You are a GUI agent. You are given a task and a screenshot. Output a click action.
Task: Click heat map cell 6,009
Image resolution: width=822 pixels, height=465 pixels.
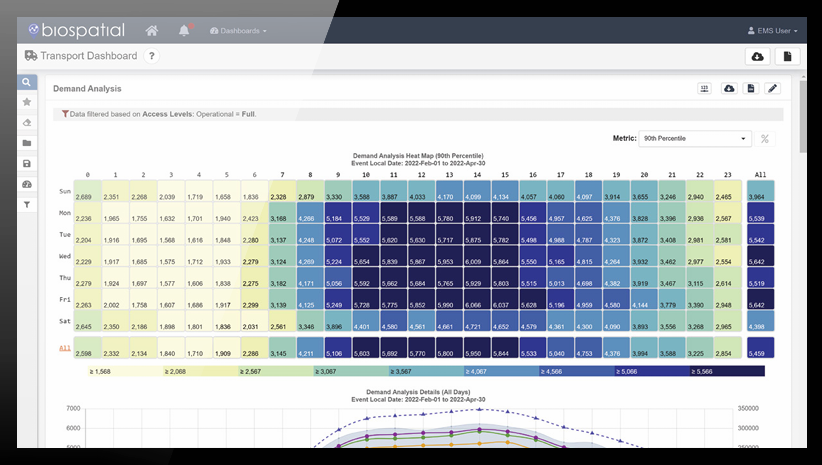pos(477,256)
